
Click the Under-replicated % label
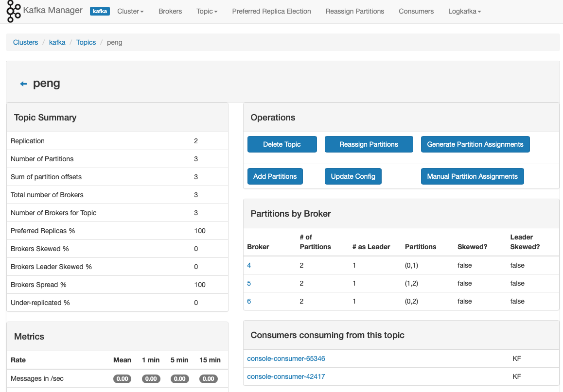[40, 303]
